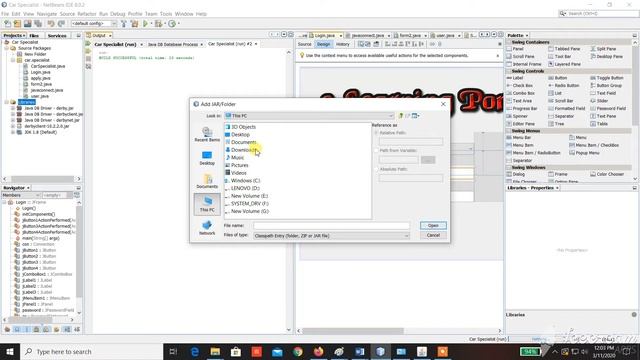Open the Refactor menu
The height and width of the screenshot is (360, 640).
(x=87, y=14)
